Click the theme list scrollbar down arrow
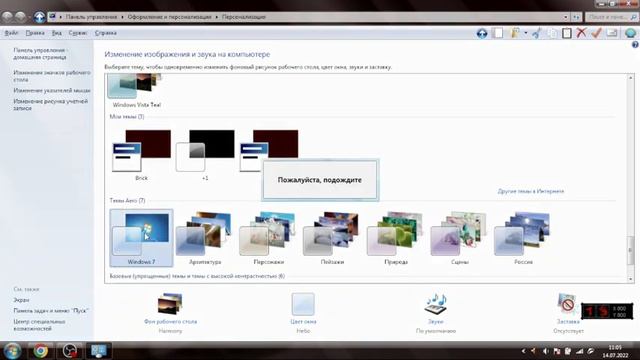This screenshot has height=360, width=640. coord(631,280)
